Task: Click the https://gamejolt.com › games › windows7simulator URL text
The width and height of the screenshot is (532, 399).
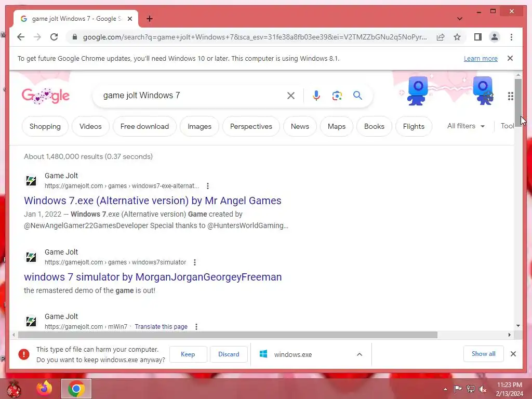Action: [115, 262]
